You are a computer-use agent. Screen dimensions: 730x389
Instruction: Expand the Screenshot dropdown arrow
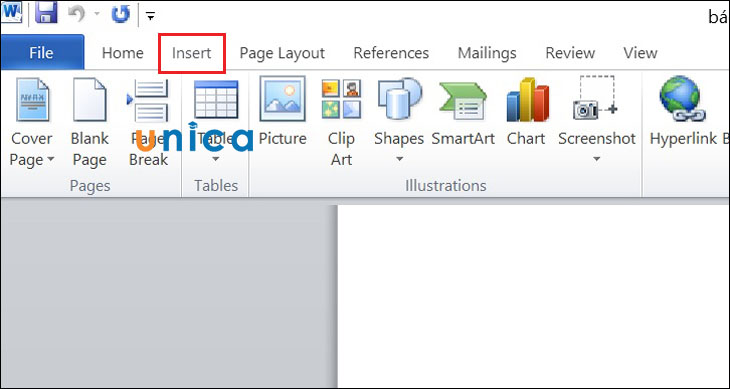point(596,160)
